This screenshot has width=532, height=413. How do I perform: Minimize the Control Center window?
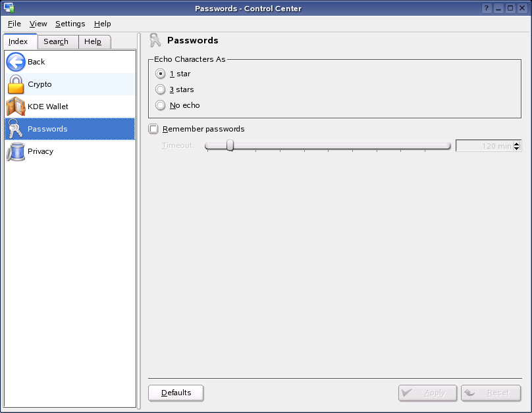[498, 8]
